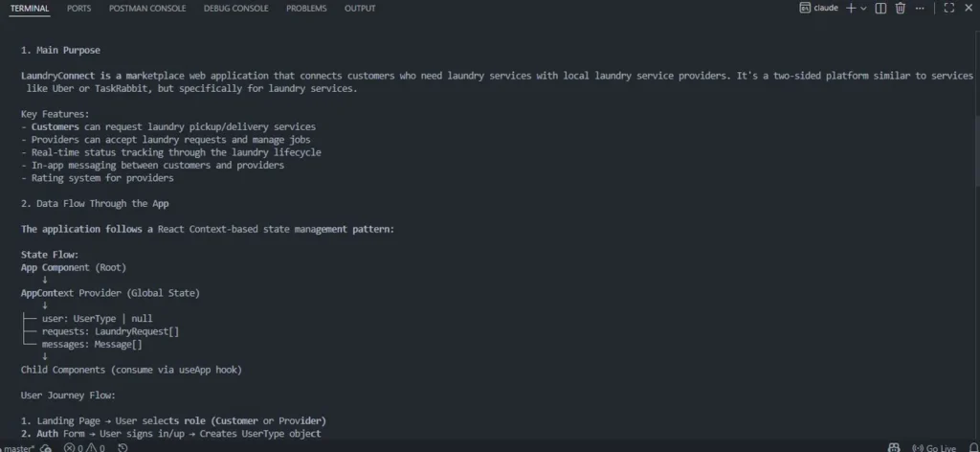Start the Go Live server
This screenshot has height=452, width=980.
(x=934, y=447)
